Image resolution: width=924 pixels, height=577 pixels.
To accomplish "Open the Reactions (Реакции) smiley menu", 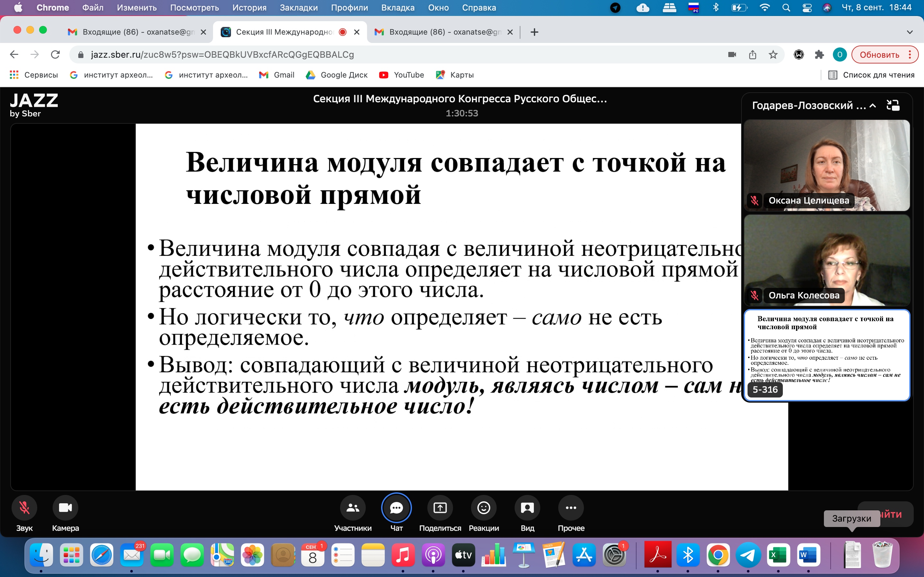I will 483,507.
